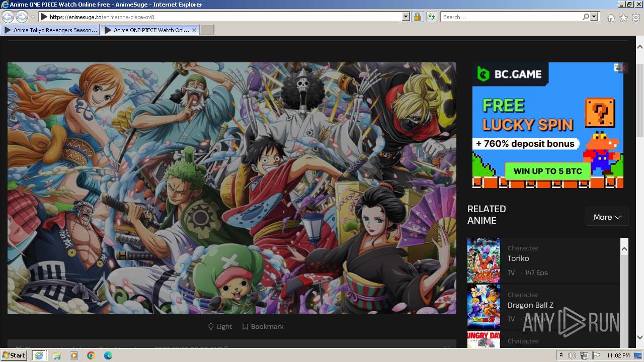
Task: Open File Explorer from the taskbar
Action: click(57, 355)
